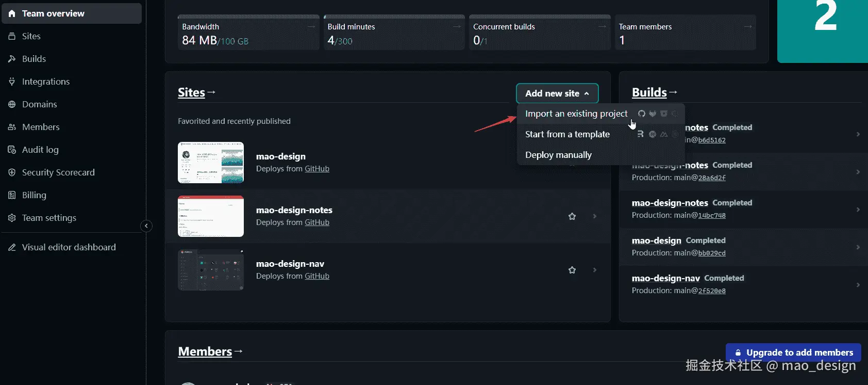Open build 28a6d2f row chevron
Image resolution: width=868 pixels, height=385 pixels.
(x=858, y=172)
